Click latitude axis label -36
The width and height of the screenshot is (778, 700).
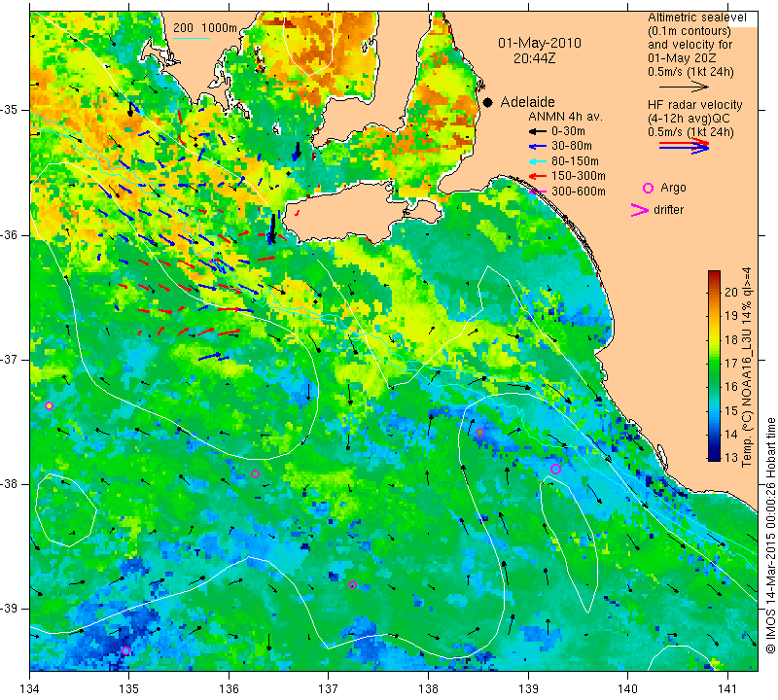point(9,234)
